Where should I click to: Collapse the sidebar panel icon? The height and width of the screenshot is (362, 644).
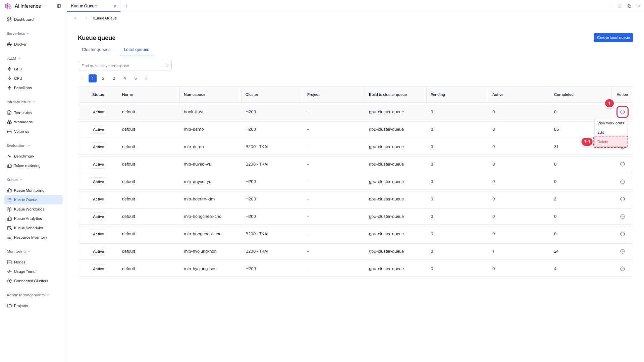(59, 6)
